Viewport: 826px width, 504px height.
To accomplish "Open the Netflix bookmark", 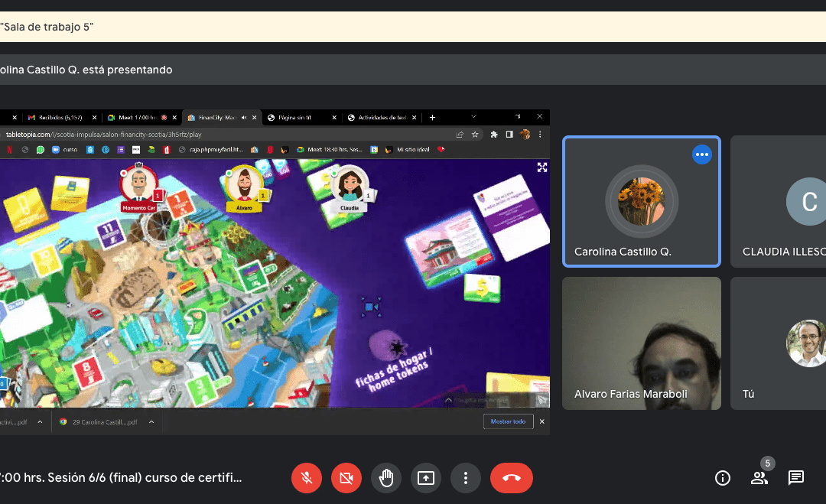I will pyautogui.click(x=9, y=150).
